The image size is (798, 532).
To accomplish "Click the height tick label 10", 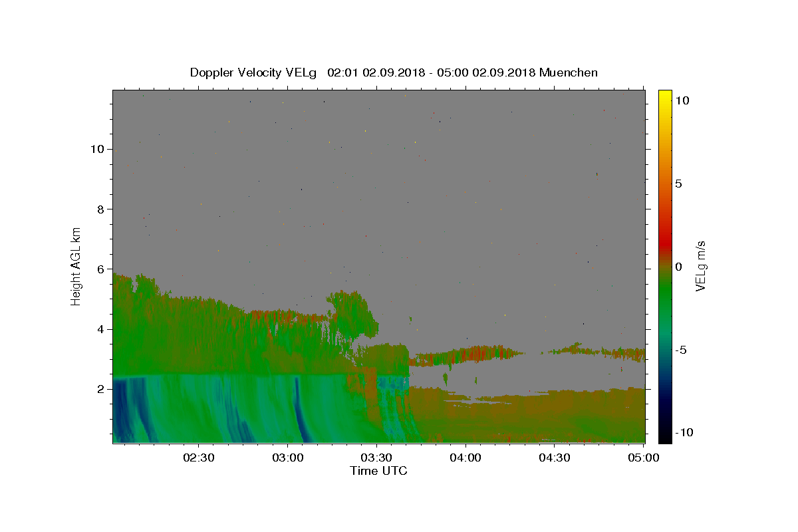I will pyautogui.click(x=99, y=149).
